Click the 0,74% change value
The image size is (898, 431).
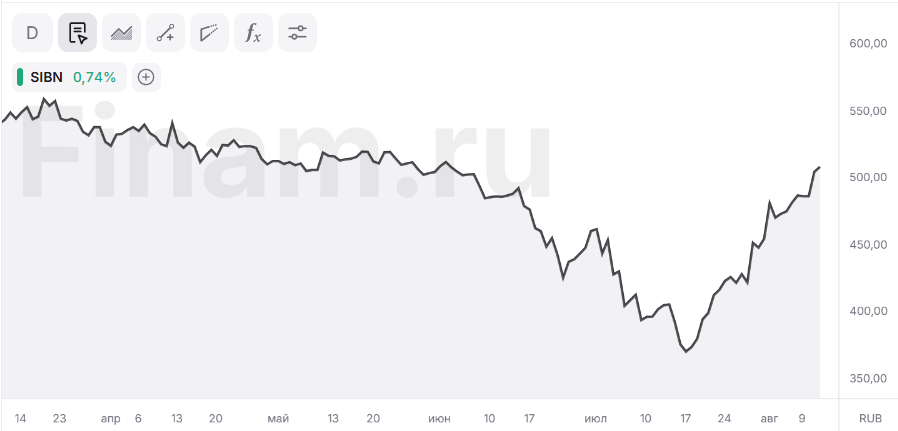coord(94,77)
